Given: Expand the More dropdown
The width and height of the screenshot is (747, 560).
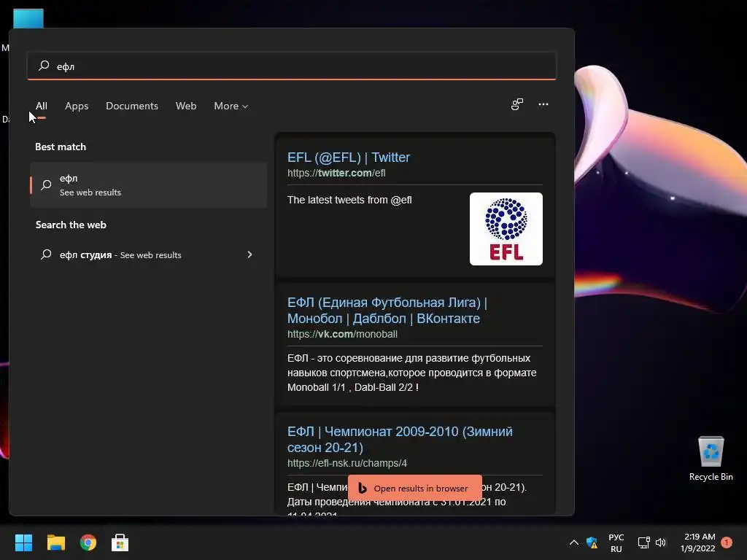Looking at the screenshot, I should 231,106.
